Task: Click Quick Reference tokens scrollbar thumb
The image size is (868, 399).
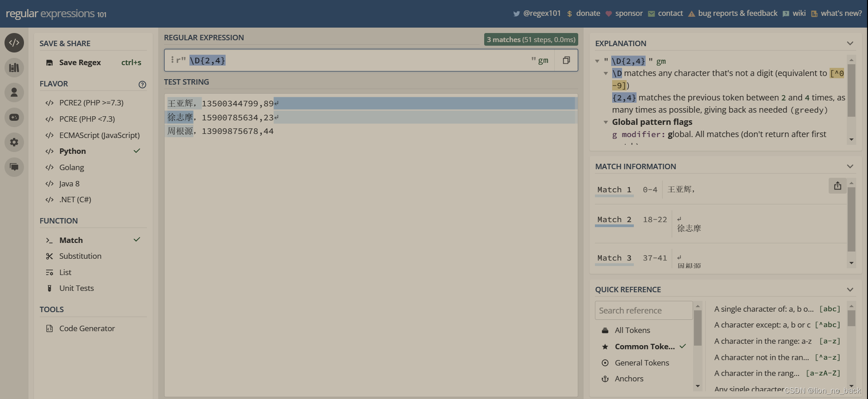Action: click(698, 328)
